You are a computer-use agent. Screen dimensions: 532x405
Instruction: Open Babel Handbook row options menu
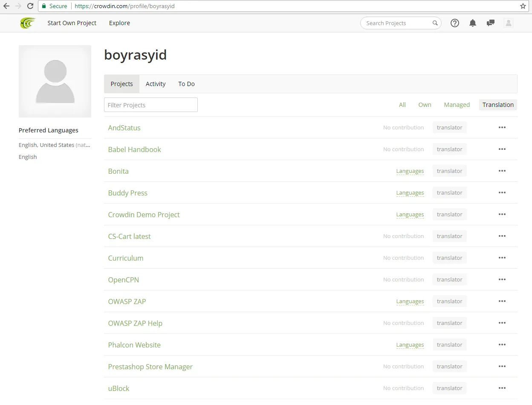point(502,149)
